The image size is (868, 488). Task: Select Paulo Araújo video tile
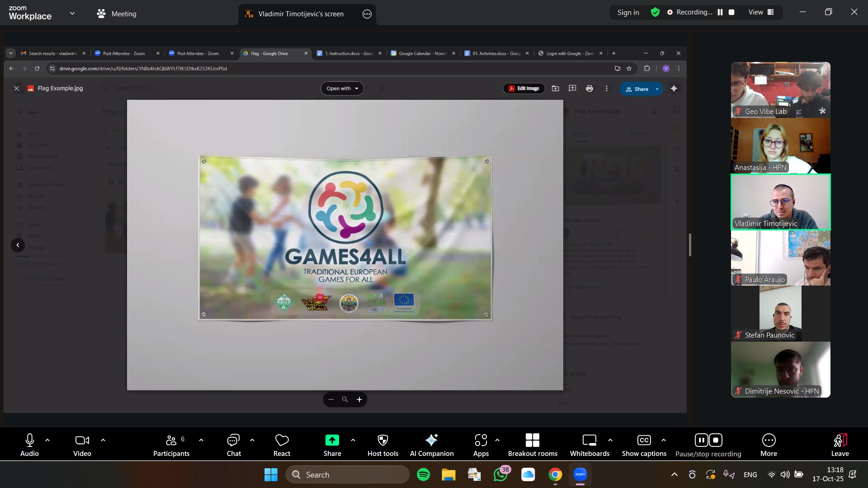[x=781, y=258]
